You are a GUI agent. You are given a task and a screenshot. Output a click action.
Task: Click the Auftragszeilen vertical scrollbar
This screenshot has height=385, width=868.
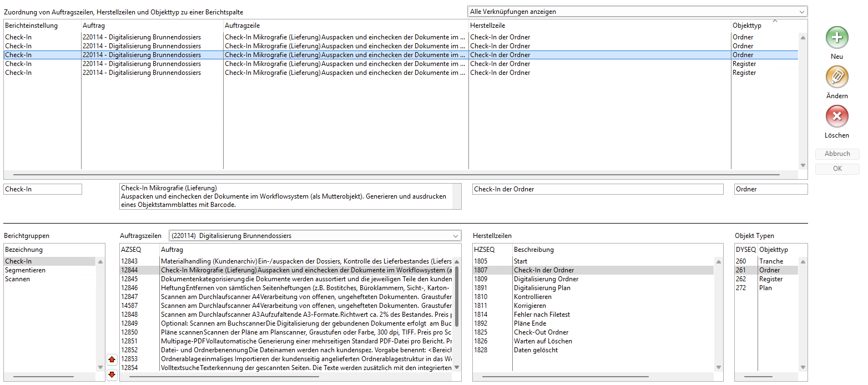tap(457, 297)
